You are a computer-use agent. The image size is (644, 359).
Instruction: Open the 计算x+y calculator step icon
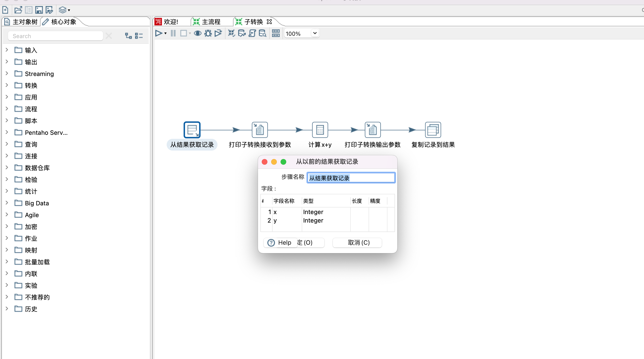point(320,130)
